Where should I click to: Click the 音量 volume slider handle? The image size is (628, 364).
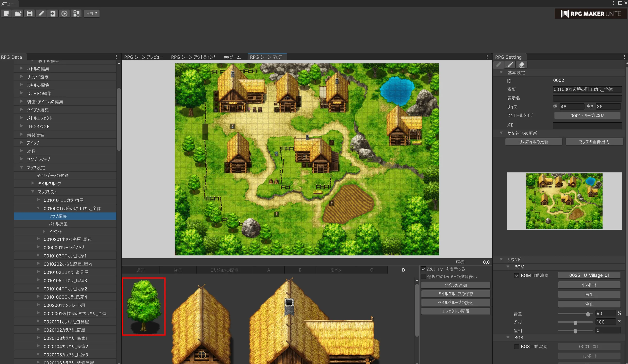click(588, 314)
